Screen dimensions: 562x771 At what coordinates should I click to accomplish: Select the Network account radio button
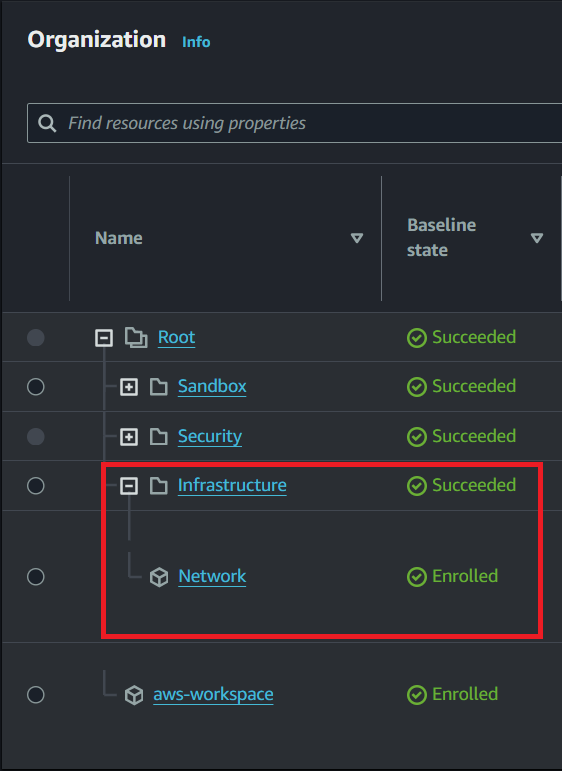(36, 577)
